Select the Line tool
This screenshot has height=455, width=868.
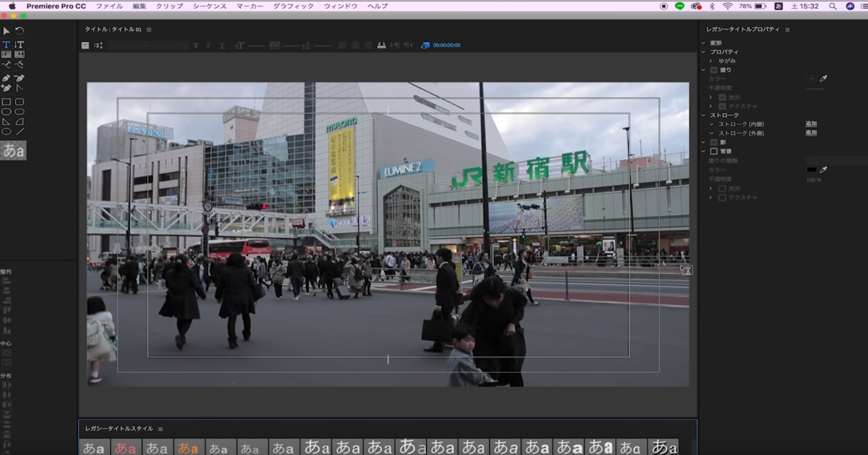[19, 132]
